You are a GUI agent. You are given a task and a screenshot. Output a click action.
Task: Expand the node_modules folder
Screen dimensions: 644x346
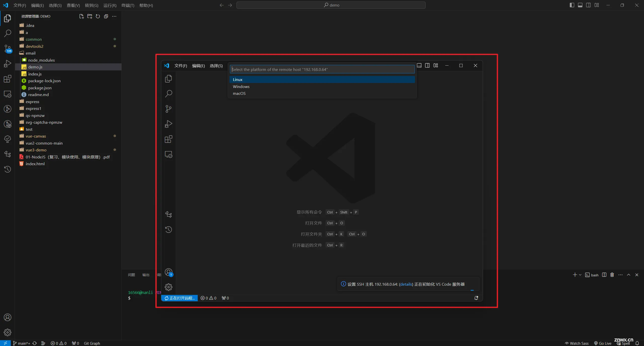tap(68, 60)
